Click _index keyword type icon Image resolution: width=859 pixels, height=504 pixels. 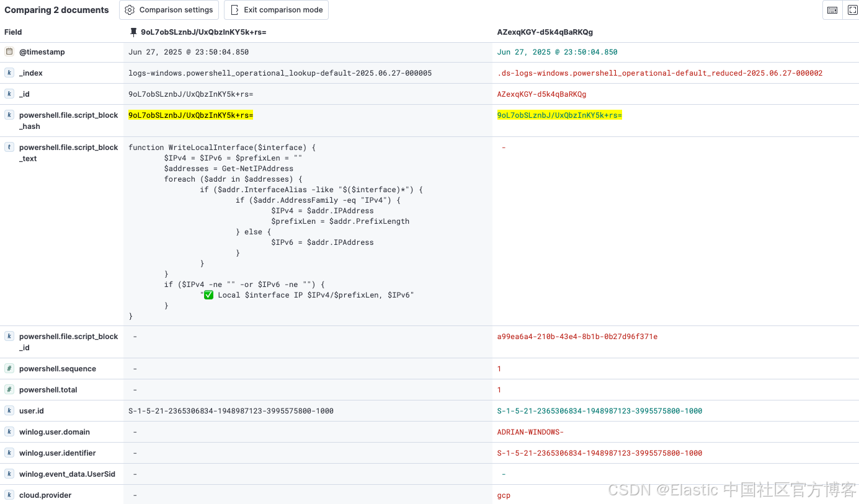pyautogui.click(x=9, y=73)
